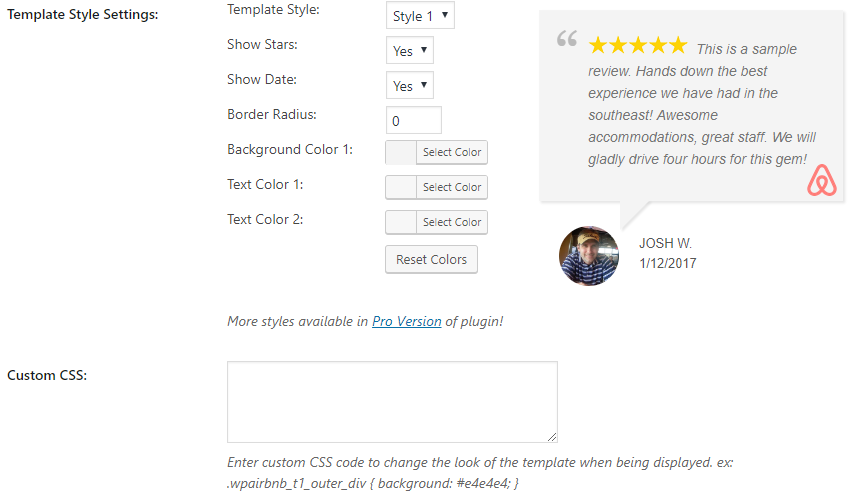Click the Custom CSS textarea resize handle
The image size is (862, 500).
[552, 437]
